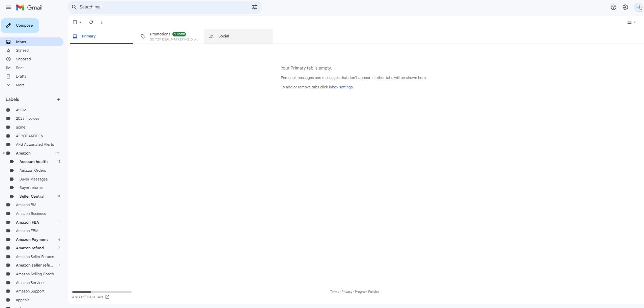This screenshot has width=644, height=308.
Task: Show advanced search options icon
Action: click(254, 7)
